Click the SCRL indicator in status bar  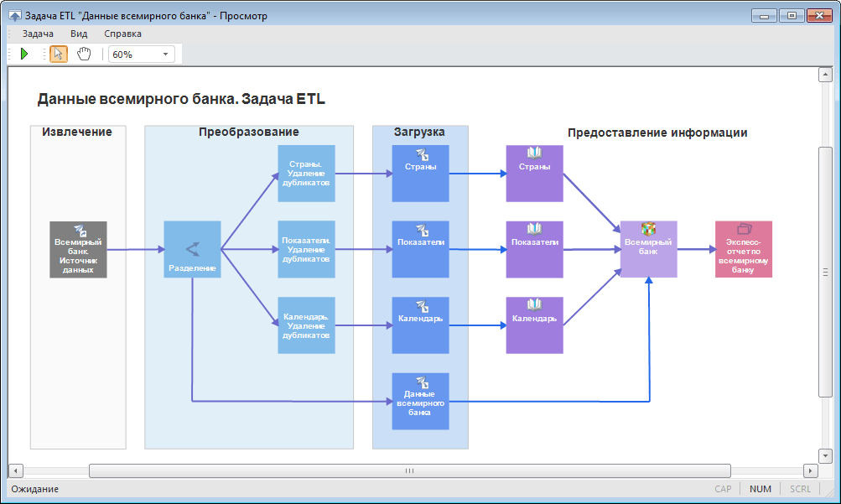pos(800,489)
